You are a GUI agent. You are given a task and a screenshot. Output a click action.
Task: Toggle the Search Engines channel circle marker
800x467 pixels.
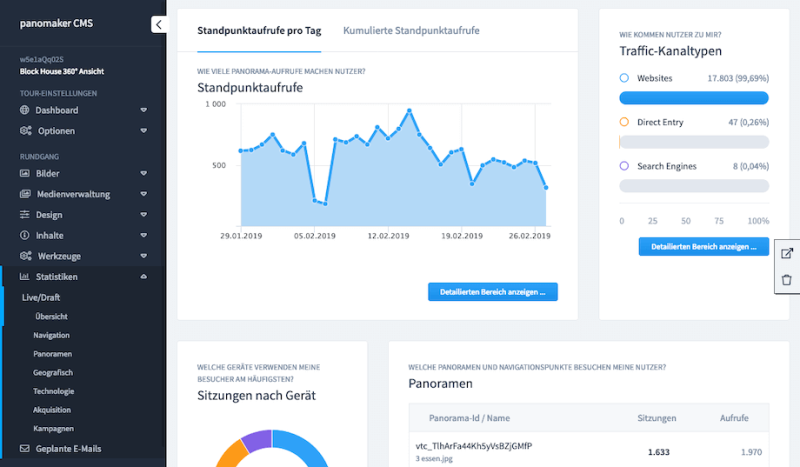point(625,166)
